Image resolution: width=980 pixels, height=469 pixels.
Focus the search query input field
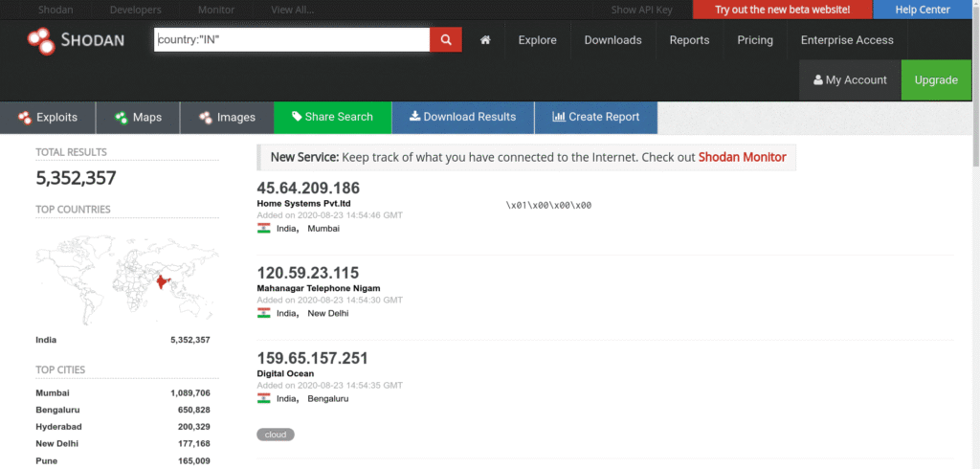pos(292,40)
